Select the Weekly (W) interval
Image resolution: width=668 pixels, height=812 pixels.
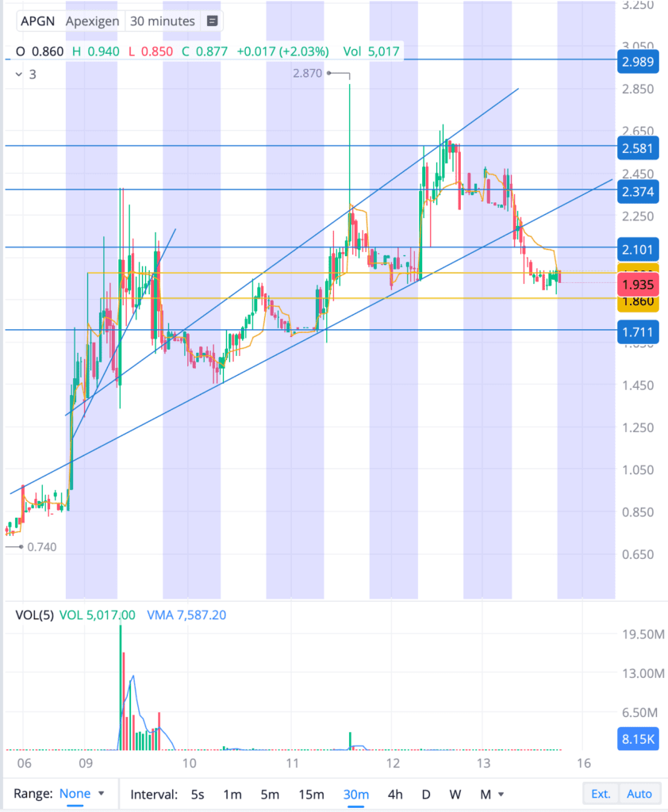pos(455,794)
